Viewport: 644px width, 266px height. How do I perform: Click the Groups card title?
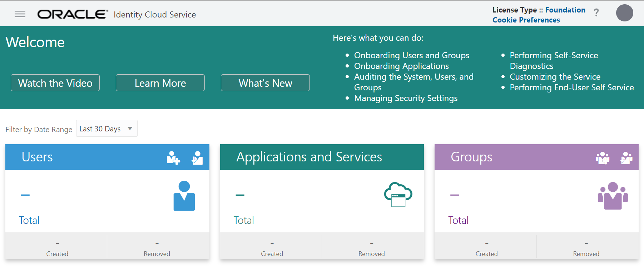pyautogui.click(x=471, y=157)
